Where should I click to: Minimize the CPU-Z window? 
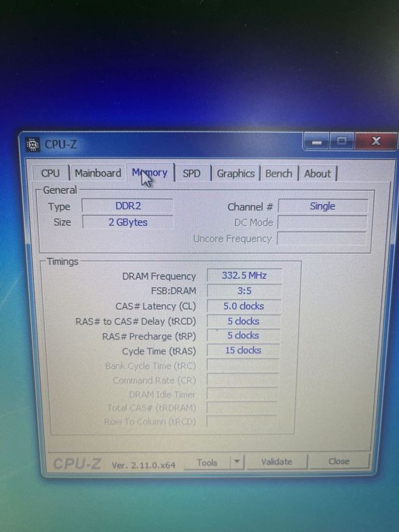[316, 141]
